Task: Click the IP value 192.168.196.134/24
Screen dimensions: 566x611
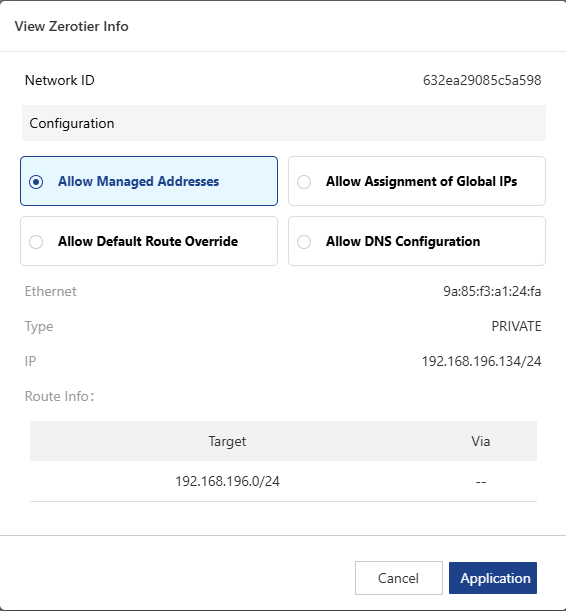Action: tap(481, 361)
